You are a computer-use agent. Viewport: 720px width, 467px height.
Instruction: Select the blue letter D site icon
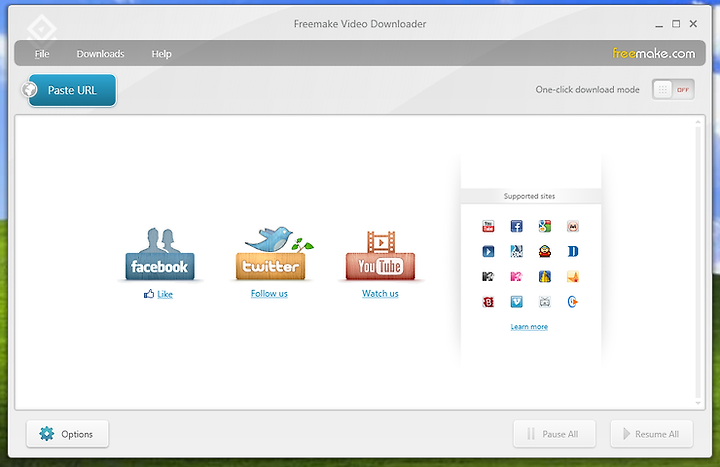tap(573, 251)
